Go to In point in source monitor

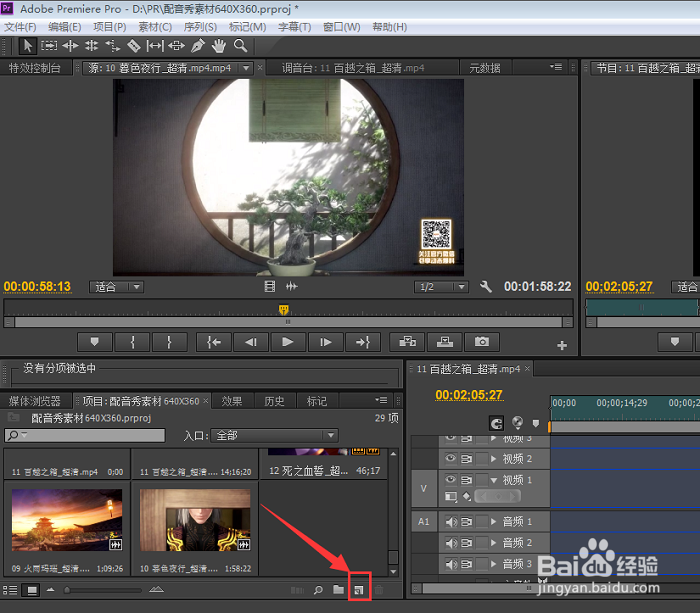click(214, 342)
